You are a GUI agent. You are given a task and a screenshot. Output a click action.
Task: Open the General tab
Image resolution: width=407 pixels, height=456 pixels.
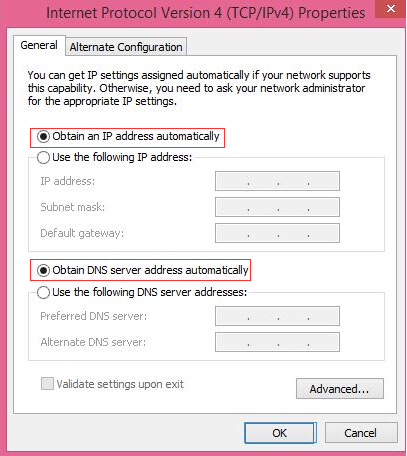tap(39, 45)
